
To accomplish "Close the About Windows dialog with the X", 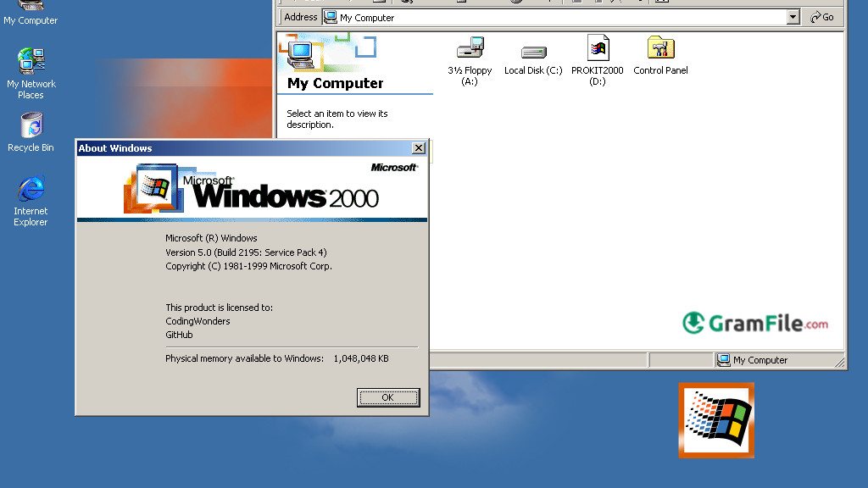I will point(419,147).
